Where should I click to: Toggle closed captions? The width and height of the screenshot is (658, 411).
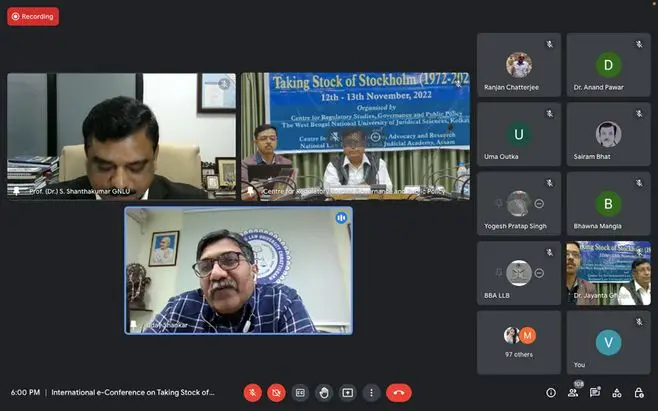[x=299, y=393]
